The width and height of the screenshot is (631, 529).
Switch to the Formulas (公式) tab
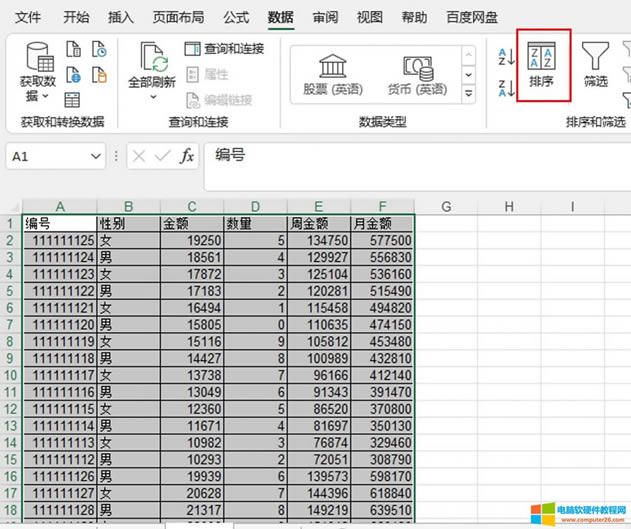(236, 17)
